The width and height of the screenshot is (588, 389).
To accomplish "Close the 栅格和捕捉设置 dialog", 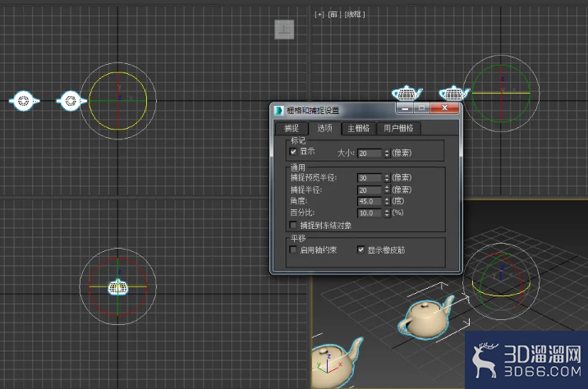I will (444, 108).
